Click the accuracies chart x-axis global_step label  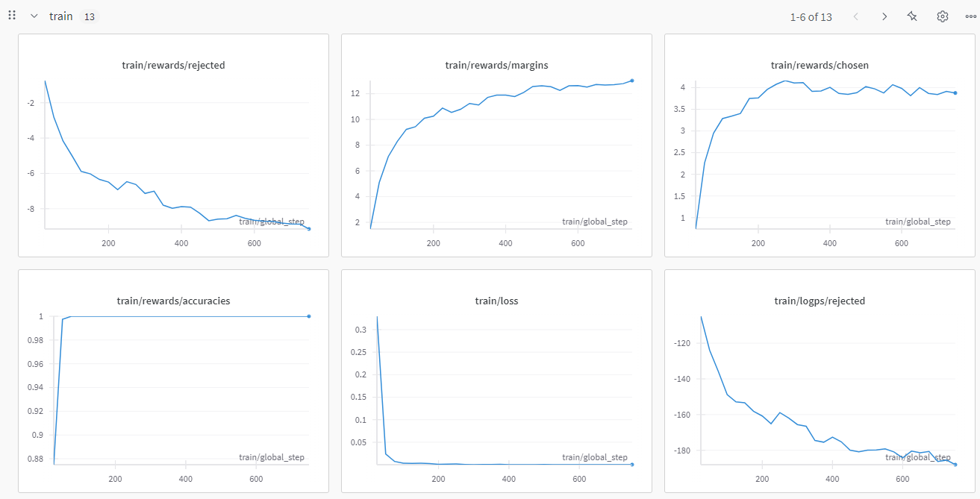[272, 457]
